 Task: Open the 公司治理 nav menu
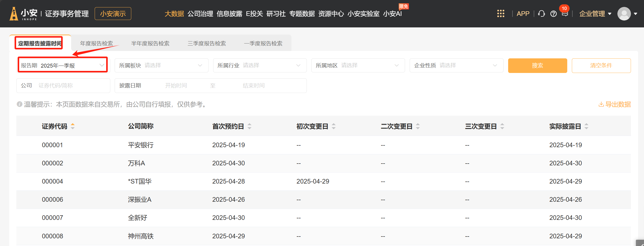tap(200, 14)
